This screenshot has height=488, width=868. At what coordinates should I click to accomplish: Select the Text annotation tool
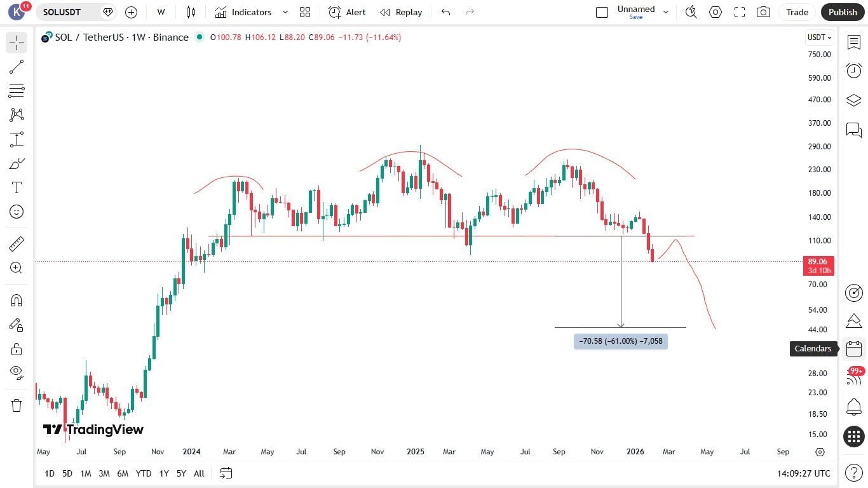pyautogui.click(x=17, y=187)
